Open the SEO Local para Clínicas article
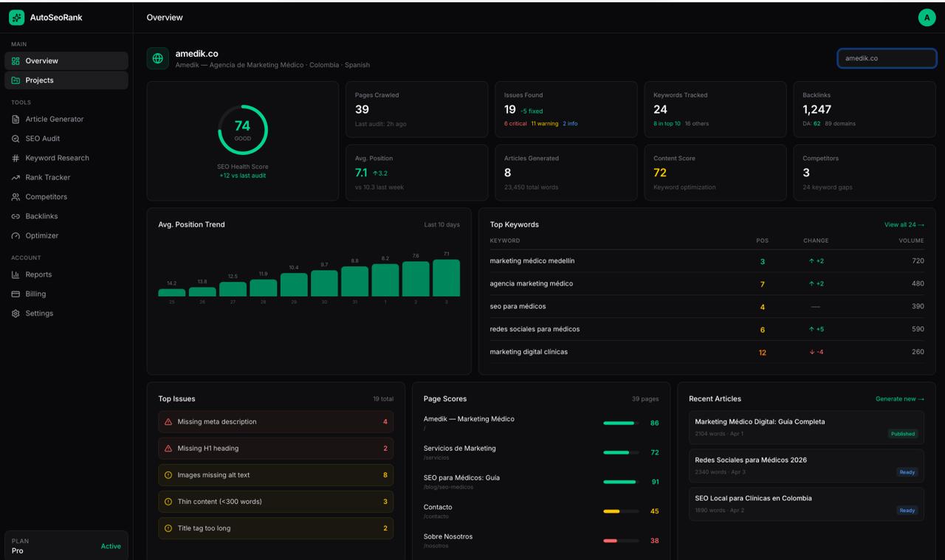 [805, 503]
